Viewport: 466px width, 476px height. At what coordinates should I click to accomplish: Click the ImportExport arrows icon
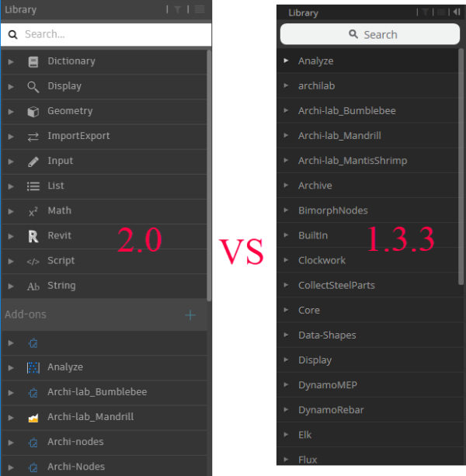tap(33, 136)
